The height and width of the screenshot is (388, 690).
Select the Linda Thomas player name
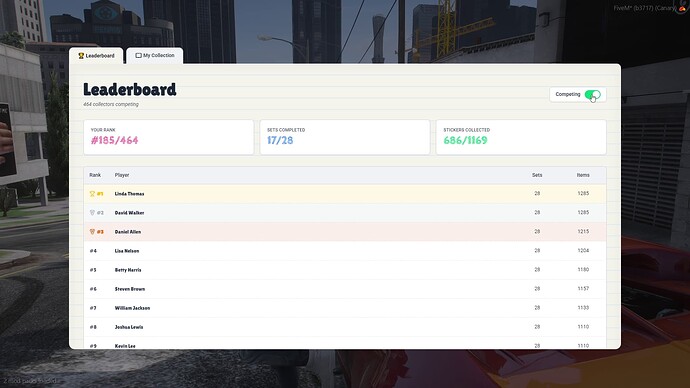[x=129, y=194]
